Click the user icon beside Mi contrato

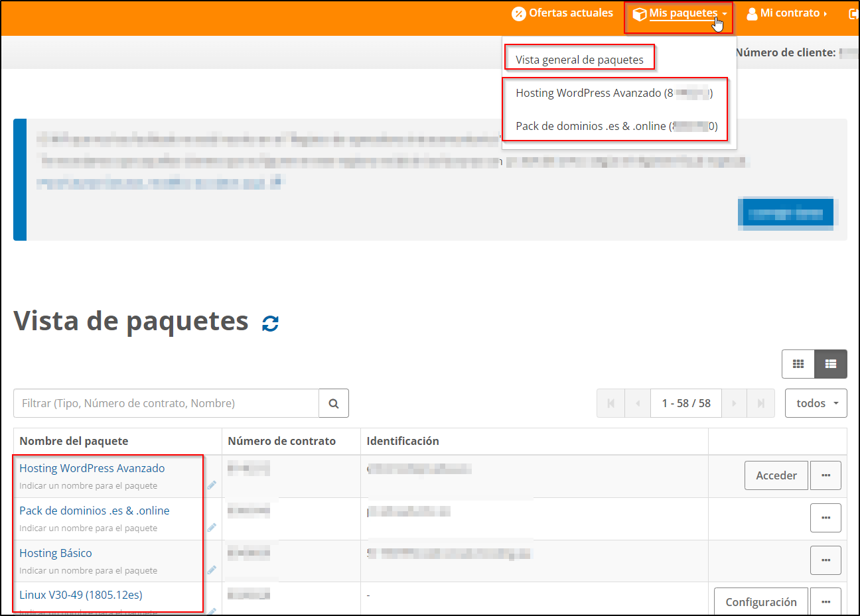click(752, 13)
